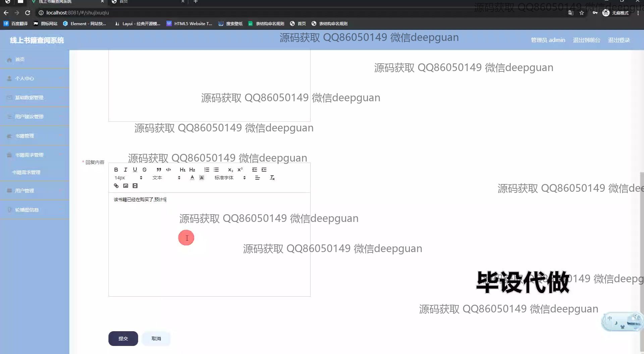Screen dimensions: 644x354
Task: Open the 文本 heading style dropdown
Action: pos(166,178)
